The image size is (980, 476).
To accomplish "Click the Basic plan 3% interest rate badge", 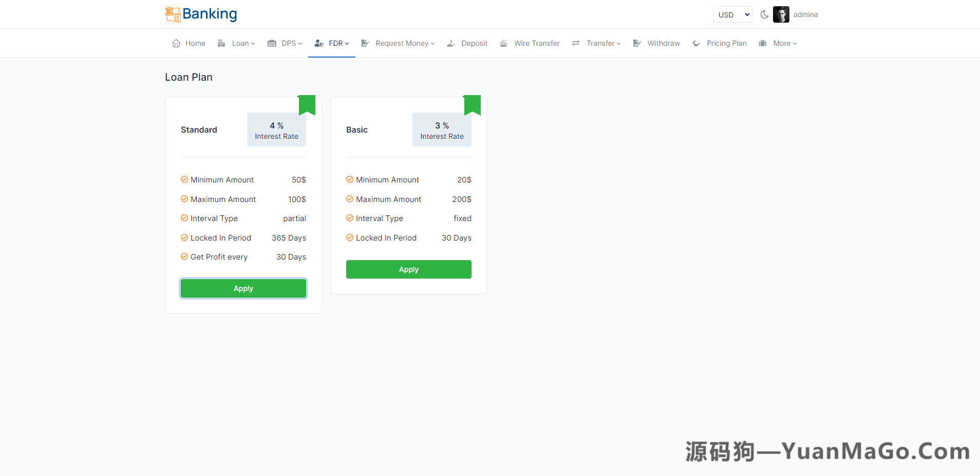I will coord(442,130).
